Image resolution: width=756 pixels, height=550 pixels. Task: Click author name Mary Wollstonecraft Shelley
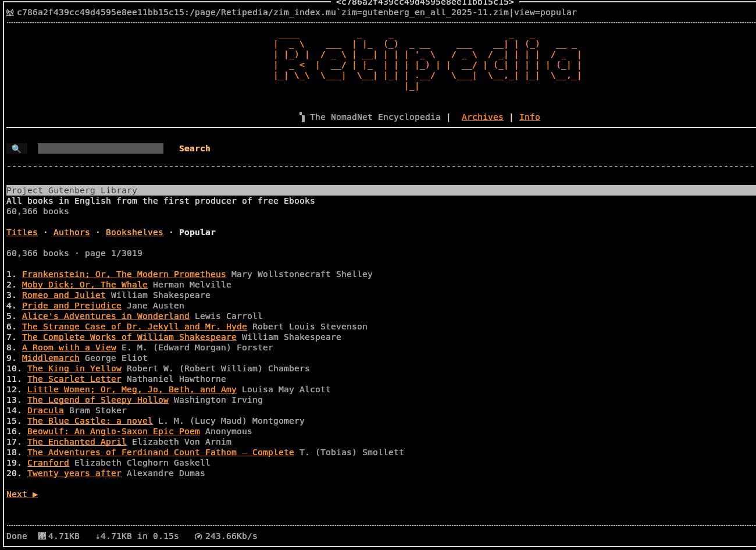tap(302, 274)
